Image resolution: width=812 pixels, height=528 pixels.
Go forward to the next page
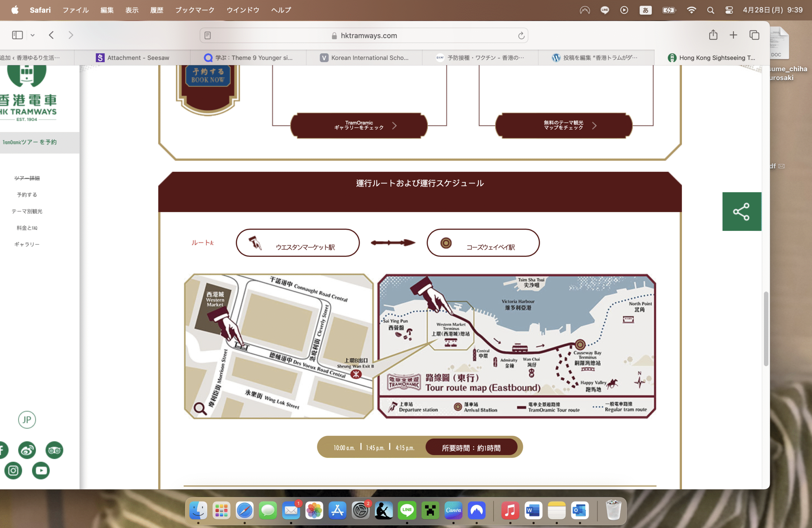pos(71,35)
